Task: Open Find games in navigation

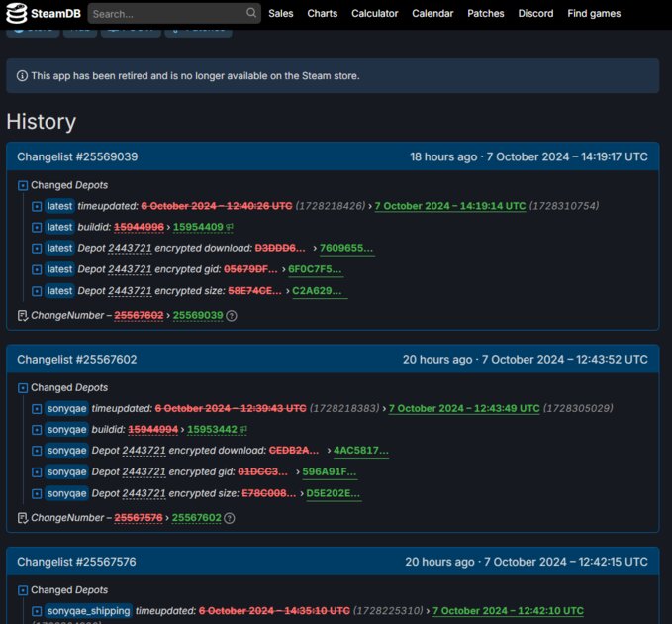Action: tap(594, 13)
